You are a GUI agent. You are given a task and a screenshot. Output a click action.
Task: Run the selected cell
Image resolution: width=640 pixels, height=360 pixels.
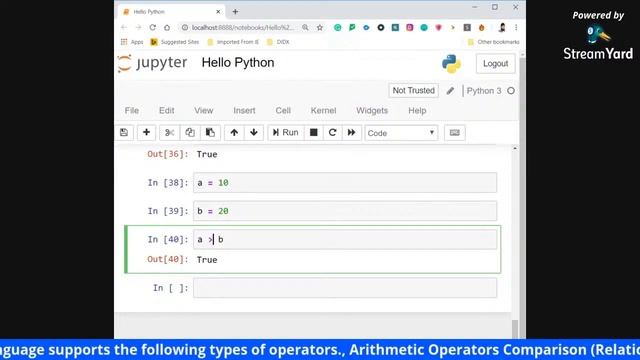point(286,133)
